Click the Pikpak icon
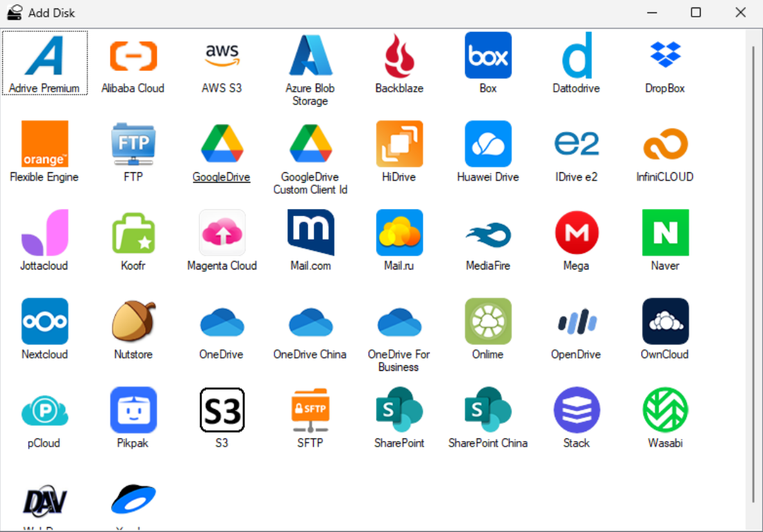This screenshot has width=763, height=532. click(x=133, y=410)
